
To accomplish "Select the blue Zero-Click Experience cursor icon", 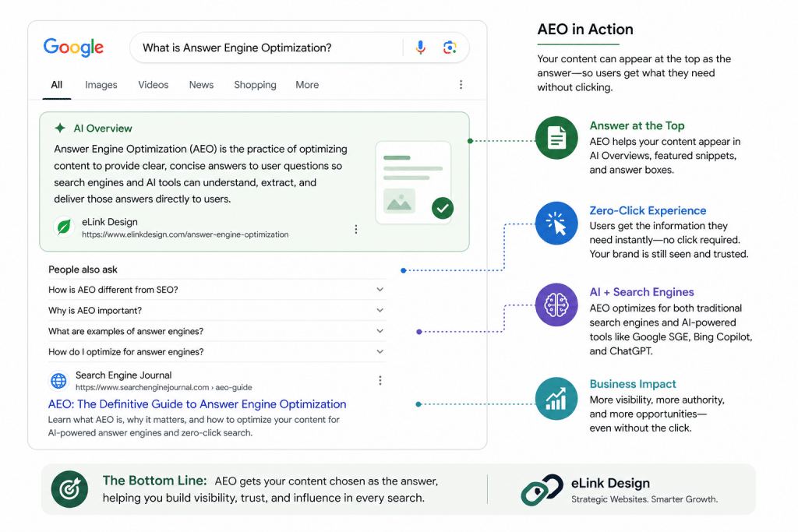I will click(x=556, y=221).
